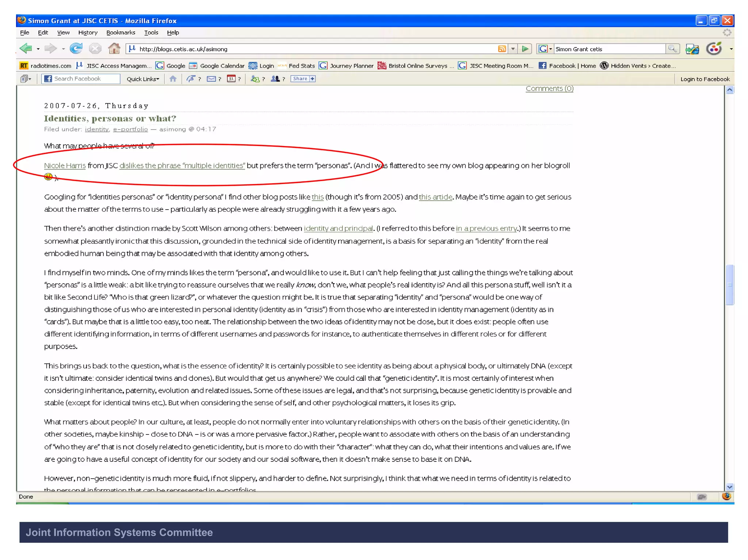
Task: Click the Search Facebook input field
Action: (x=85, y=79)
